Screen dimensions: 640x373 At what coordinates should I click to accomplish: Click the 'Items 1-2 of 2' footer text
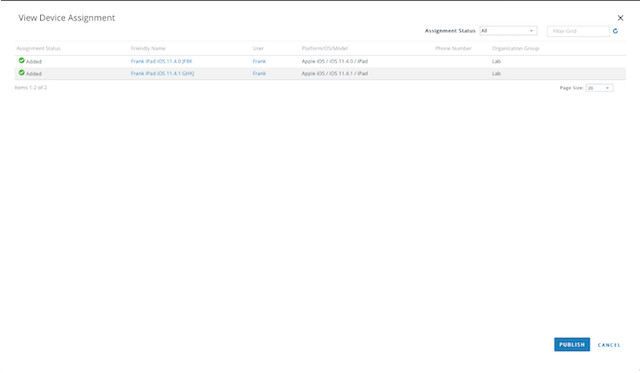[31, 87]
